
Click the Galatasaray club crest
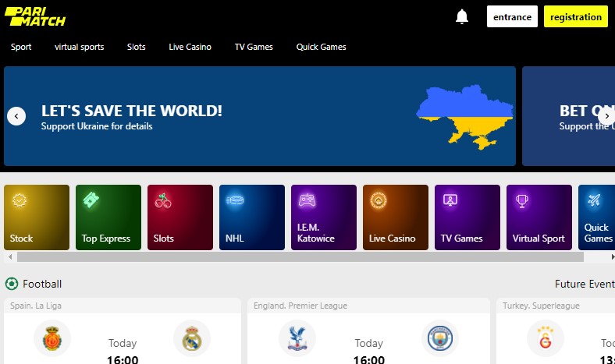546,338
